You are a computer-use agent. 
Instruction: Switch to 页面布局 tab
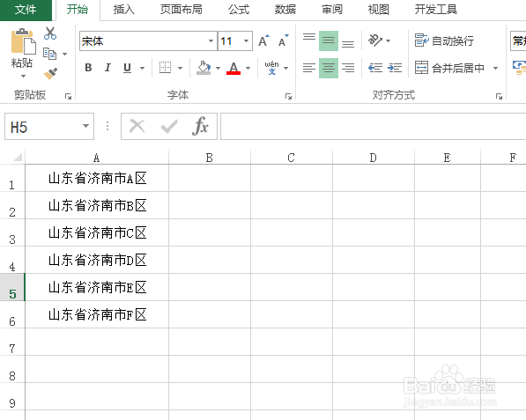(x=182, y=10)
